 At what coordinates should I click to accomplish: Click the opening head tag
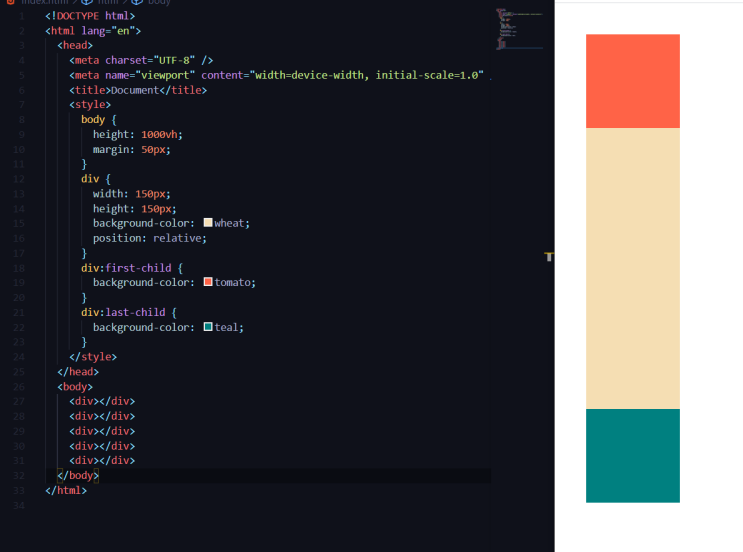75,45
